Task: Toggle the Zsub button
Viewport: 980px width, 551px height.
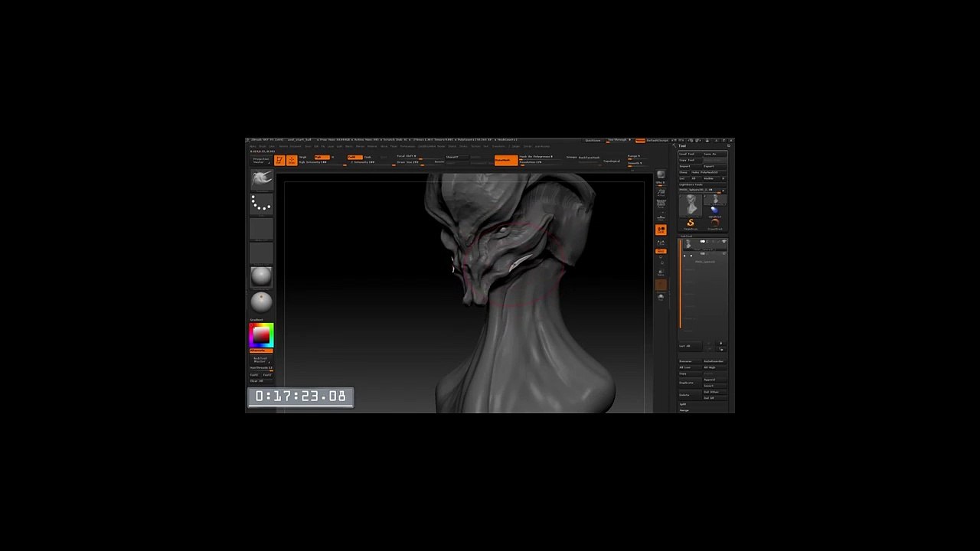Action: 367,157
